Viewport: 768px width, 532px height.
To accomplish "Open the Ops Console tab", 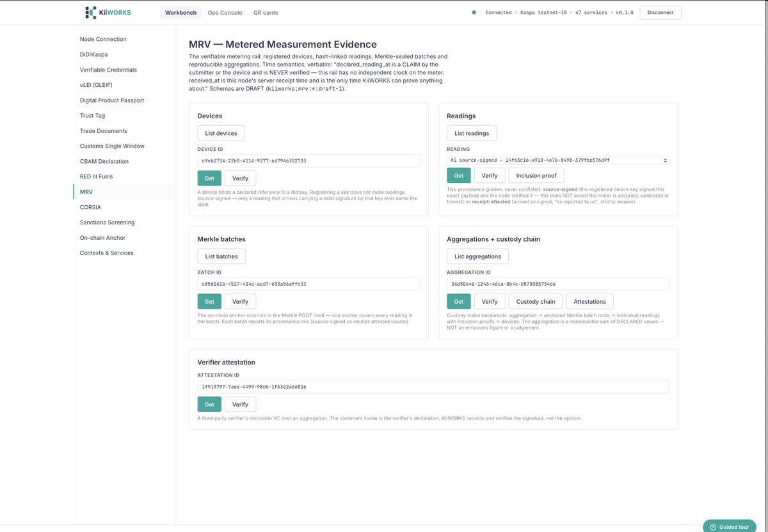I will coord(225,12).
